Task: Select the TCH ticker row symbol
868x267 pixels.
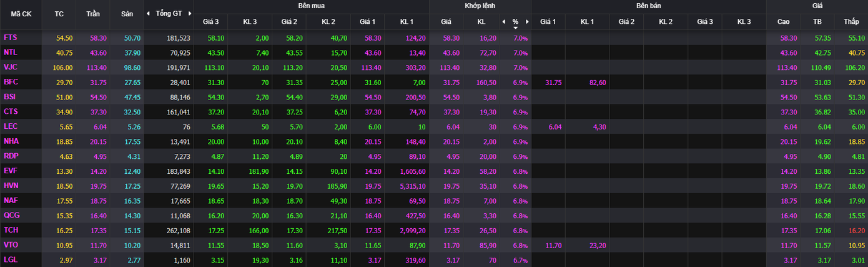Action: point(11,230)
